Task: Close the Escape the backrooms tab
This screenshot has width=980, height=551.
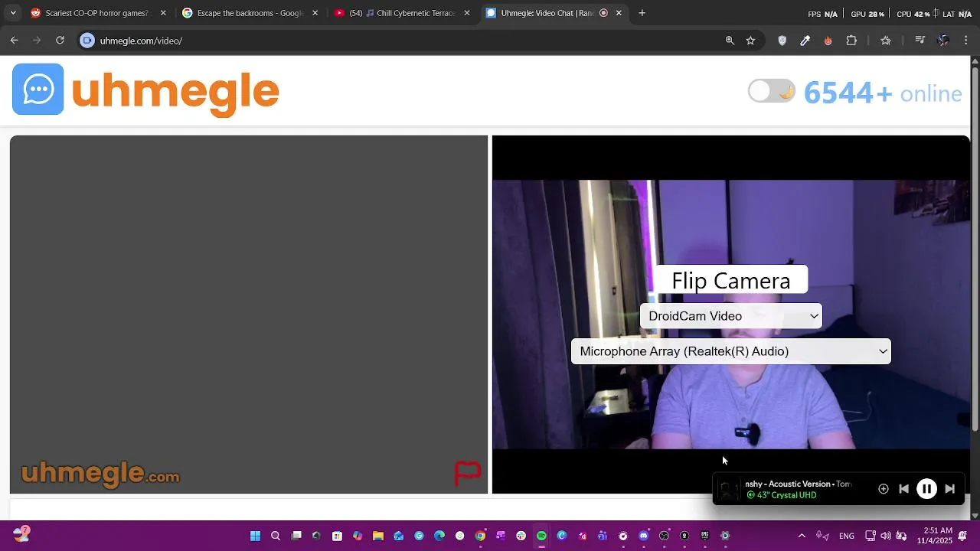Action: [x=315, y=13]
